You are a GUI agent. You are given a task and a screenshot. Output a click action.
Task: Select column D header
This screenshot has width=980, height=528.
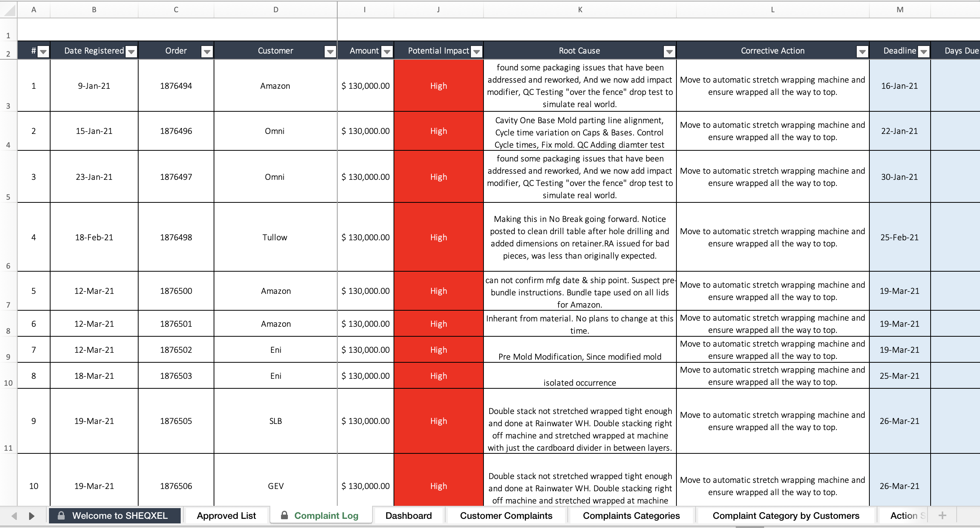coord(276,10)
